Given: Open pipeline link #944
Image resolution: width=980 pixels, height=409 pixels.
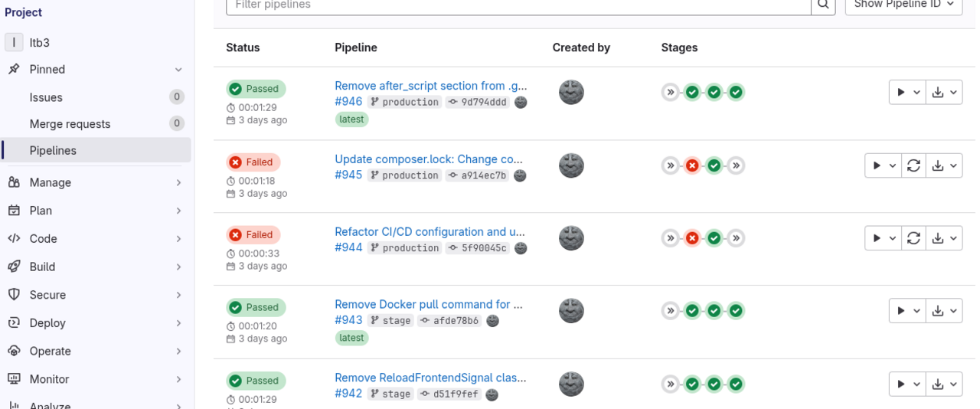Looking at the screenshot, I should [x=348, y=247].
